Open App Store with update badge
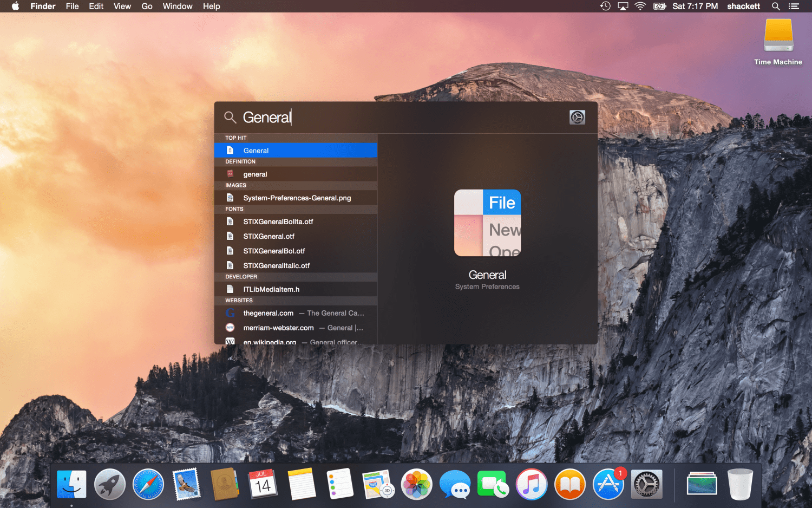The height and width of the screenshot is (508, 812). click(608, 484)
